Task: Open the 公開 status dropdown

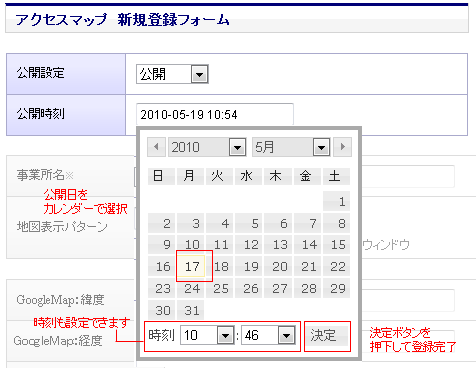Action: click(172, 74)
